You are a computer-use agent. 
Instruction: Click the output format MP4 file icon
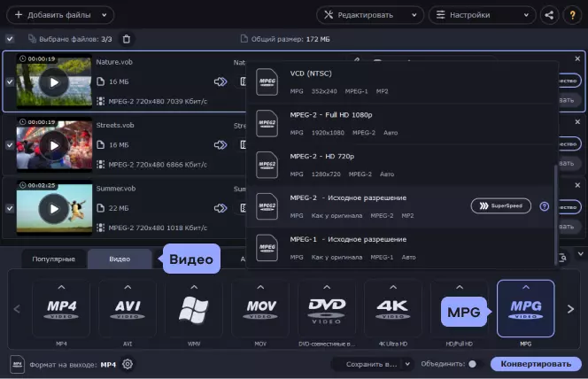[17, 364]
